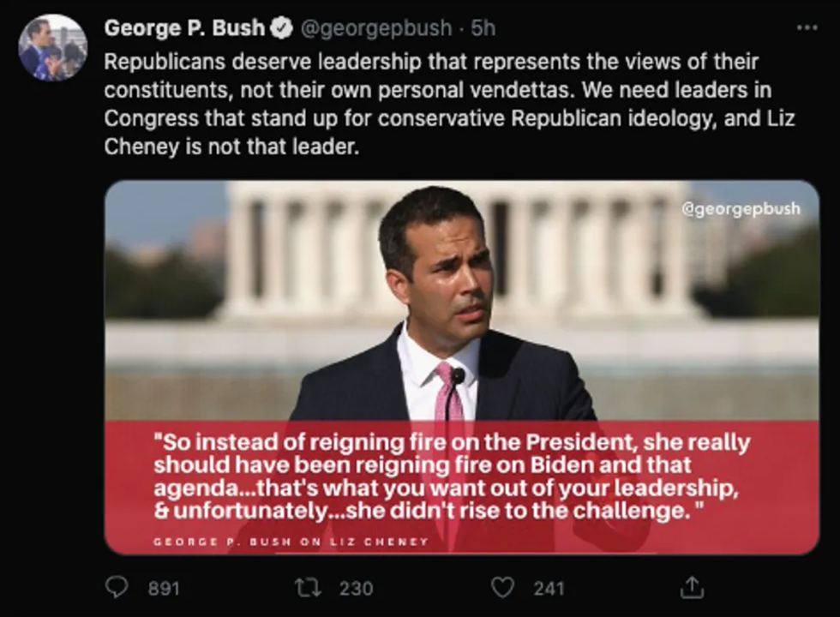840x617 pixels.
Task: Open the @georgepbush handle in the header
Action: tap(374, 28)
